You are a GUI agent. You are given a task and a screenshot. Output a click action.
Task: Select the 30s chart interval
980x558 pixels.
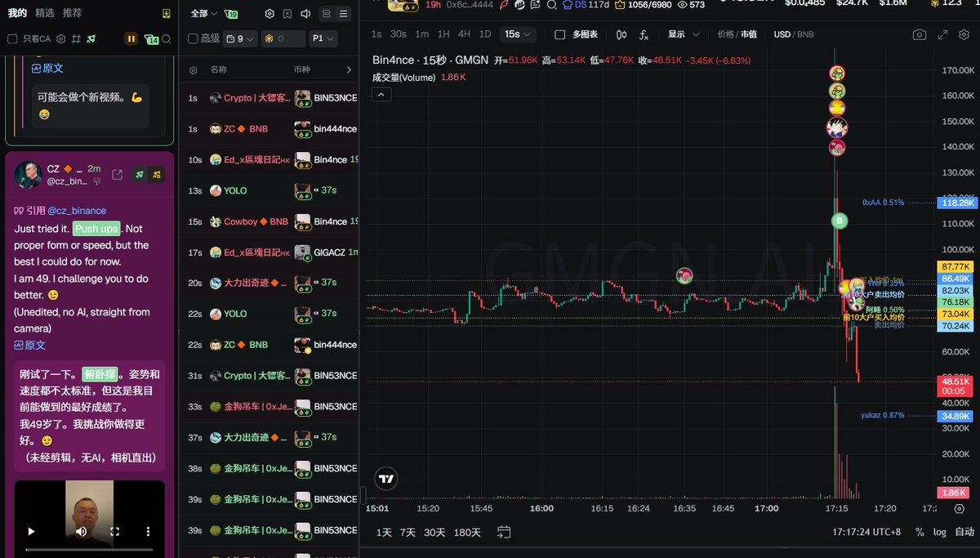(x=398, y=34)
